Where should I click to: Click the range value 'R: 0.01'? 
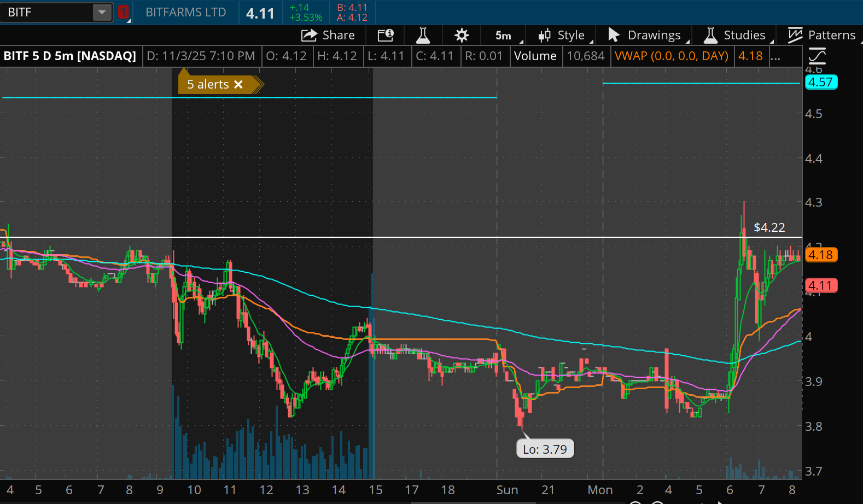484,56
